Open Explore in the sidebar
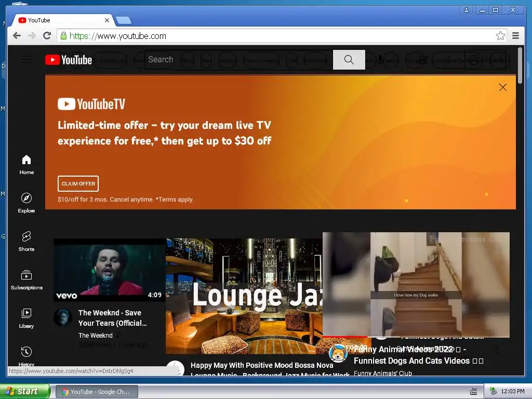 click(26, 203)
